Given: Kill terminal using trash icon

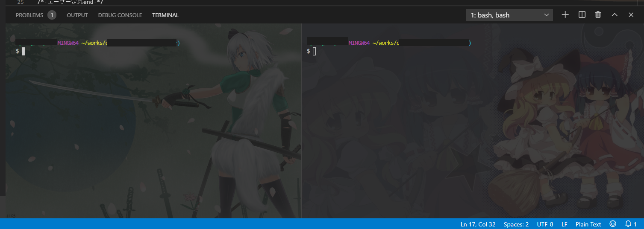Looking at the screenshot, I should coord(598,14).
